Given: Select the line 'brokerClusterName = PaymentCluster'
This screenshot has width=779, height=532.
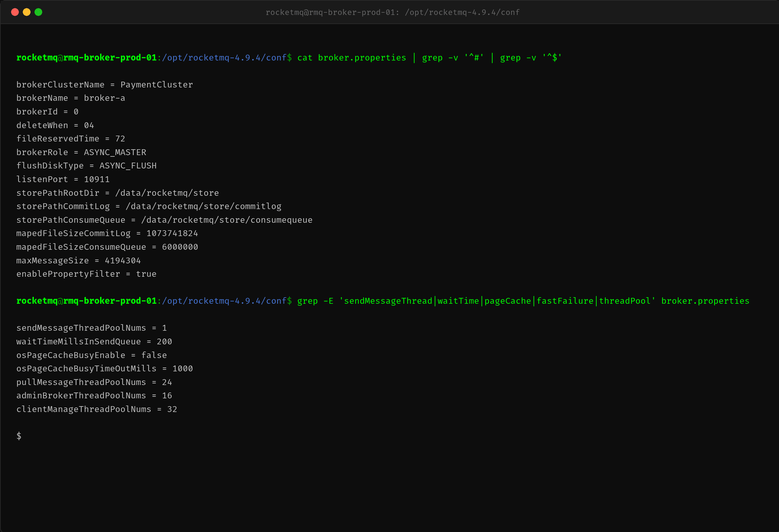Looking at the screenshot, I should tap(105, 85).
